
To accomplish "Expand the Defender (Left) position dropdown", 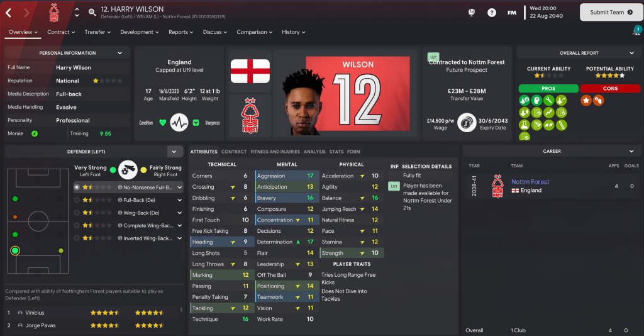I will [174, 152].
